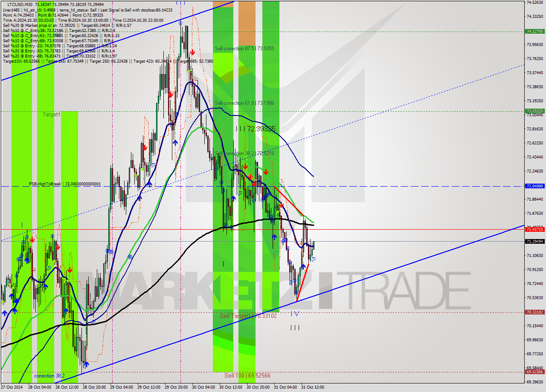Click the 30 Oct 12:00 time label

click(230, 387)
